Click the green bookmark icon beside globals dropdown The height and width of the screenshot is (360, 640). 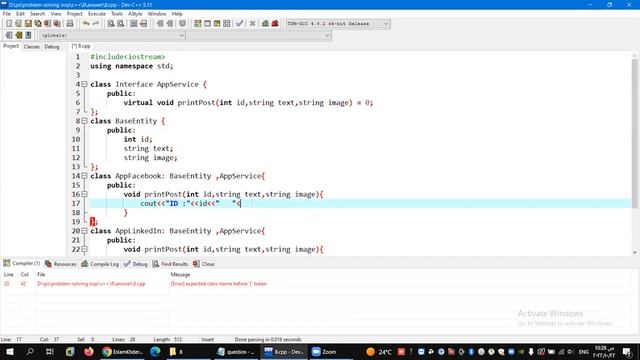tap(19, 35)
